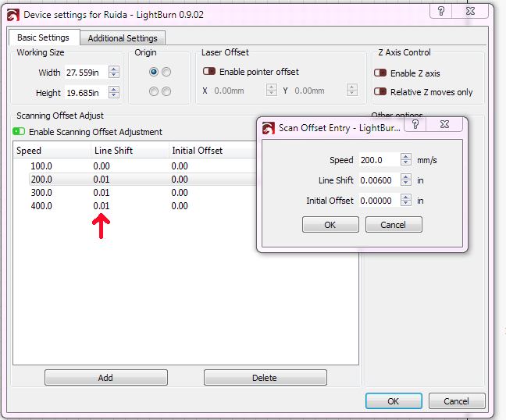The image size is (506, 420).
Task: Click the Speed spinner in Scan Offset Entry
Action: [x=405, y=159]
